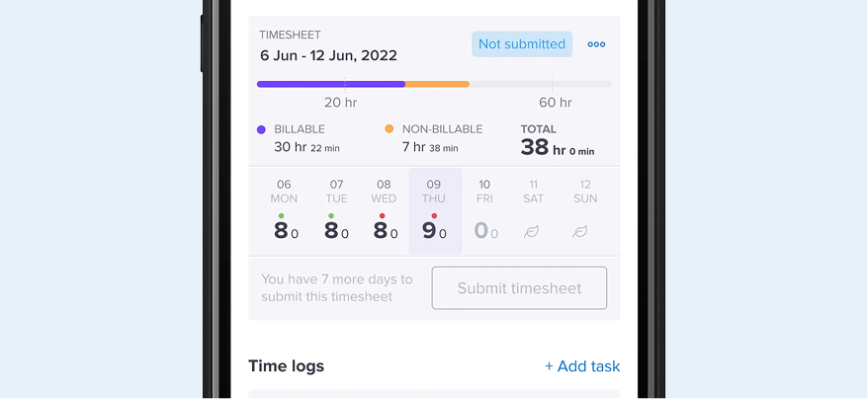
Task: Click the Sunday leaf day-off icon
Action: click(x=583, y=232)
